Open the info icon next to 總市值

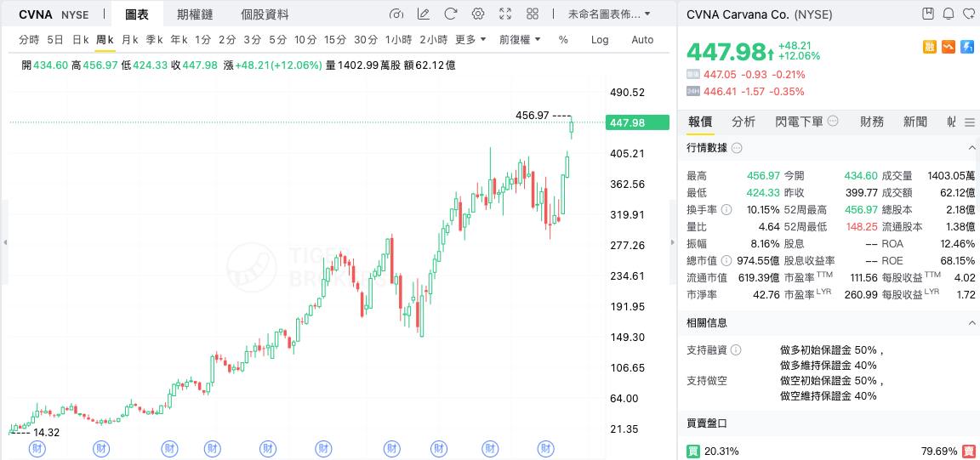(x=726, y=261)
